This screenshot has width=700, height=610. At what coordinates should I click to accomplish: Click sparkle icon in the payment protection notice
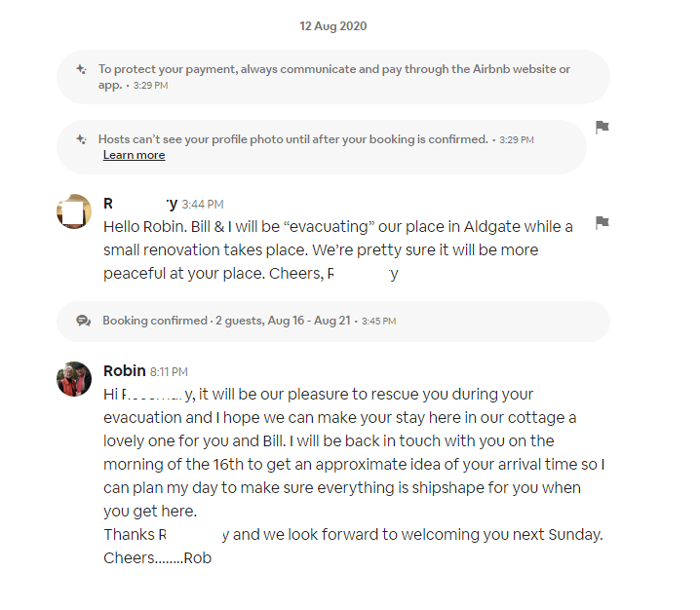point(82,69)
